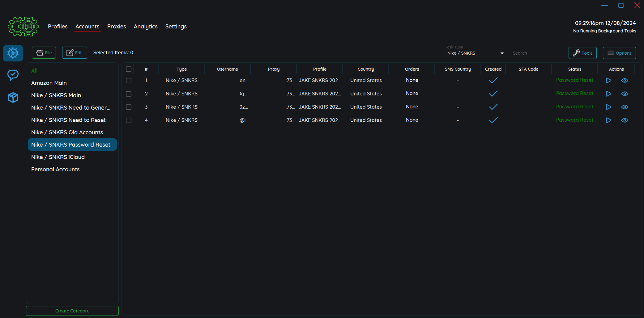Click into the Search field
Screen dimensions: 644x318
537,53
